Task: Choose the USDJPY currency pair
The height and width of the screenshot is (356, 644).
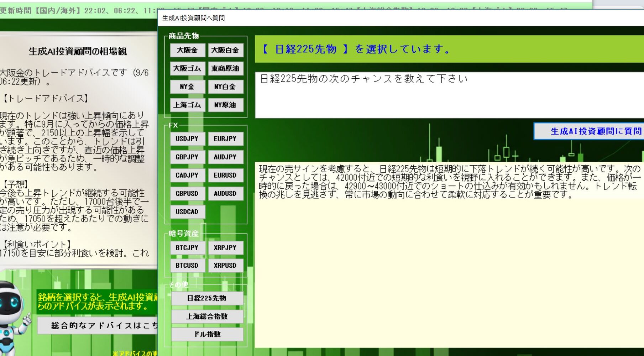Action: [187, 139]
